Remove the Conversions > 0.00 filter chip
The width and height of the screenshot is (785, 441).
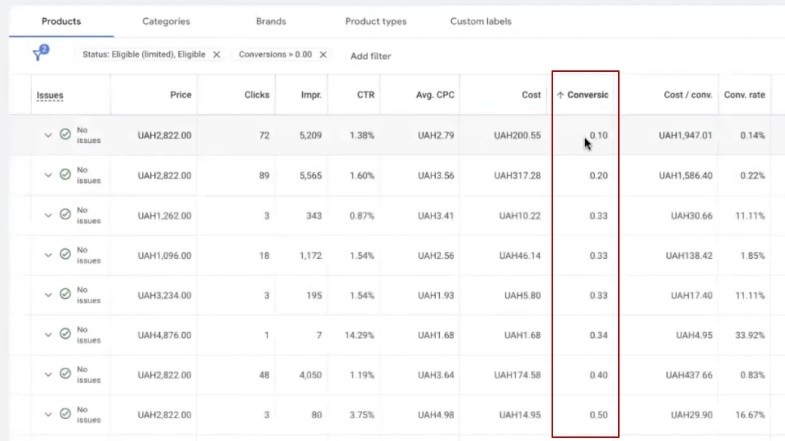(x=333, y=55)
